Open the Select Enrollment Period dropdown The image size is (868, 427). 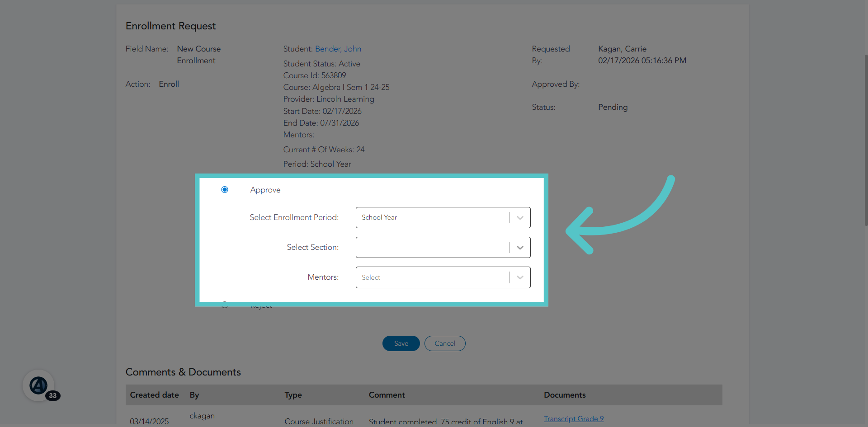pyautogui.click(x=443, y=217)
